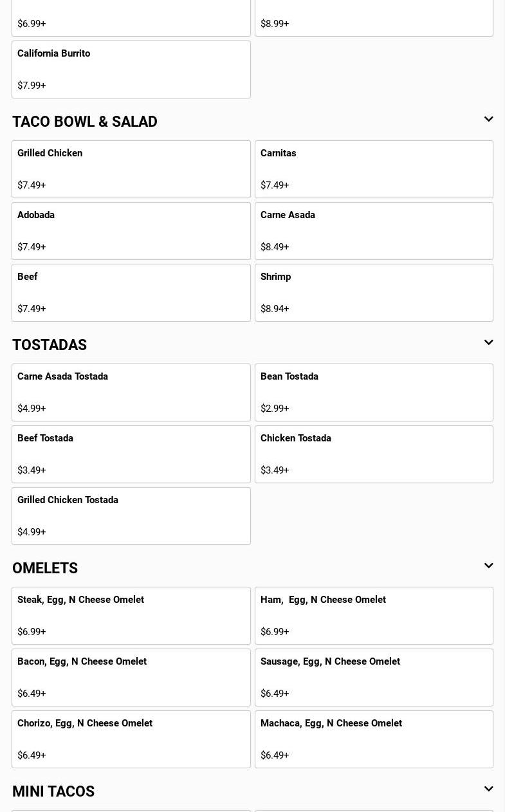505x812 pixels.
Task: Open Chorizo, Egg, N Cheese Omelet
Action: point(131,739)
